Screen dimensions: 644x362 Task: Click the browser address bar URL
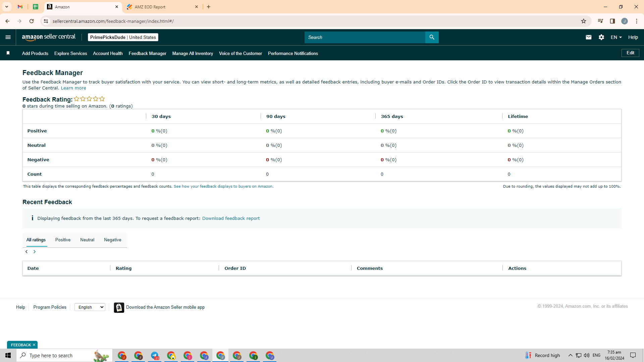tap(113, 21)
